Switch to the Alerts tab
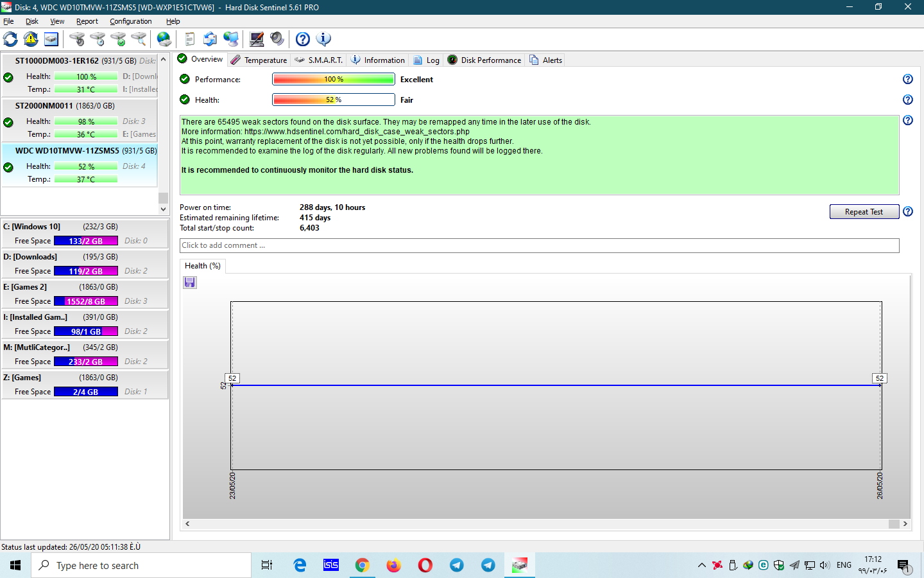The width and height of the screenshot is (924, 578). coord(545,60)
